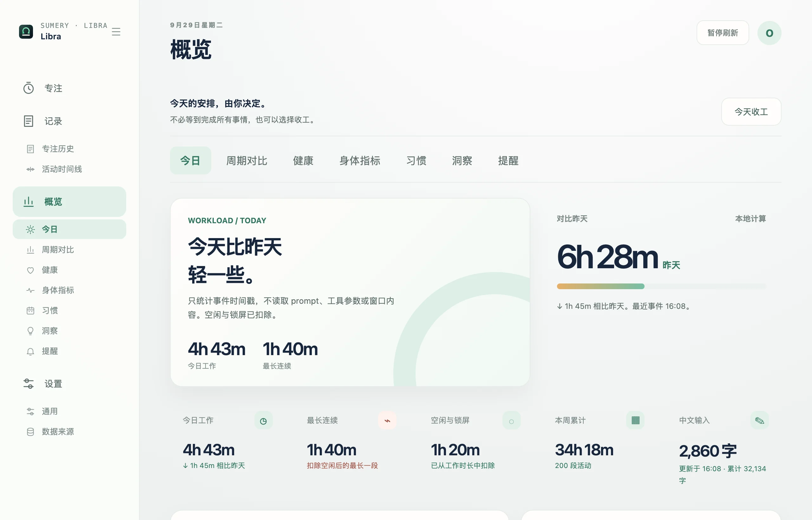The width and height of the screenshot is (812, 520).
Task: Click the 本地计算 label
Action: pos(750,219)
